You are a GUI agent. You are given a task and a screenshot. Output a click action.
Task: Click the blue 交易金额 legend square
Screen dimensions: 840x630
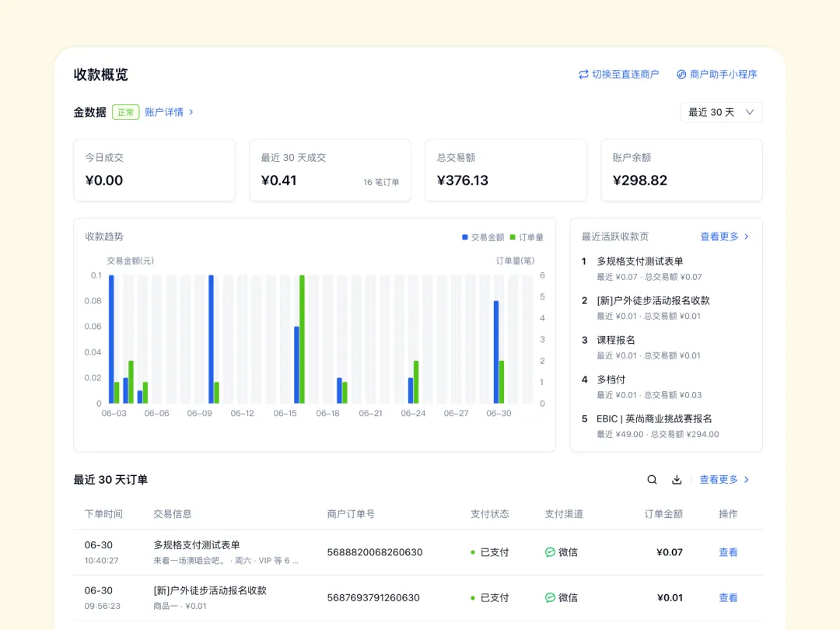pos(465,237)
